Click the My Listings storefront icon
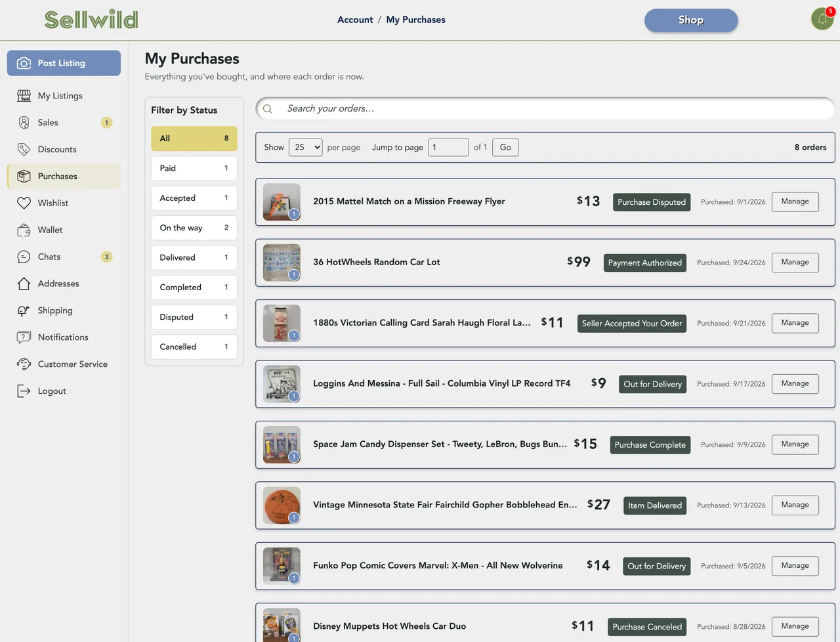The image size is (840, 642). click(24, 96)
